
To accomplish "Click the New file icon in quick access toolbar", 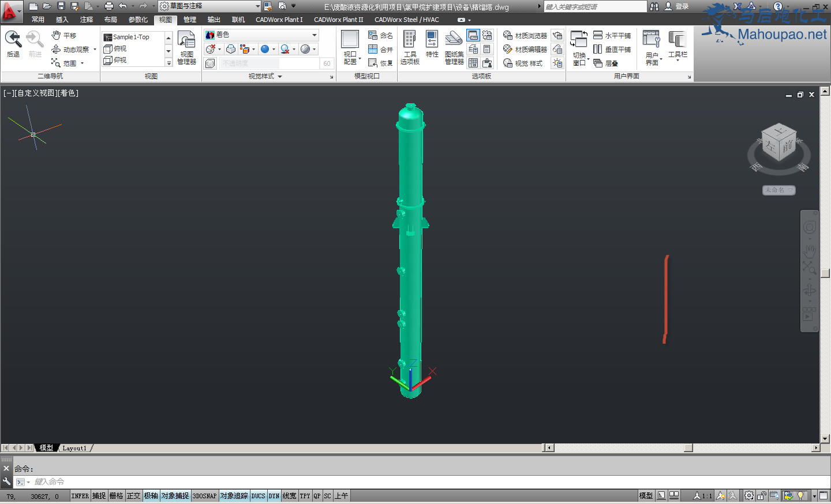I will [33, 6].
